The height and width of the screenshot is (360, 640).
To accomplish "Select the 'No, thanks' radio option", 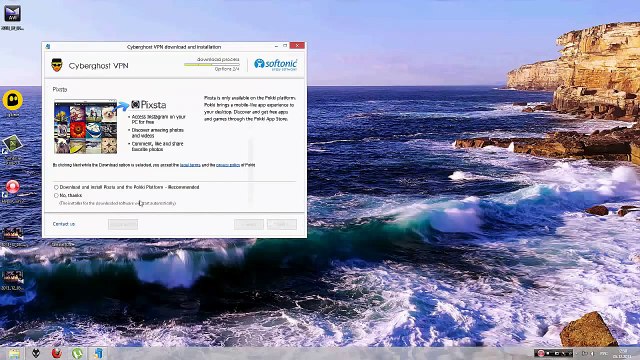I will 56,196.
